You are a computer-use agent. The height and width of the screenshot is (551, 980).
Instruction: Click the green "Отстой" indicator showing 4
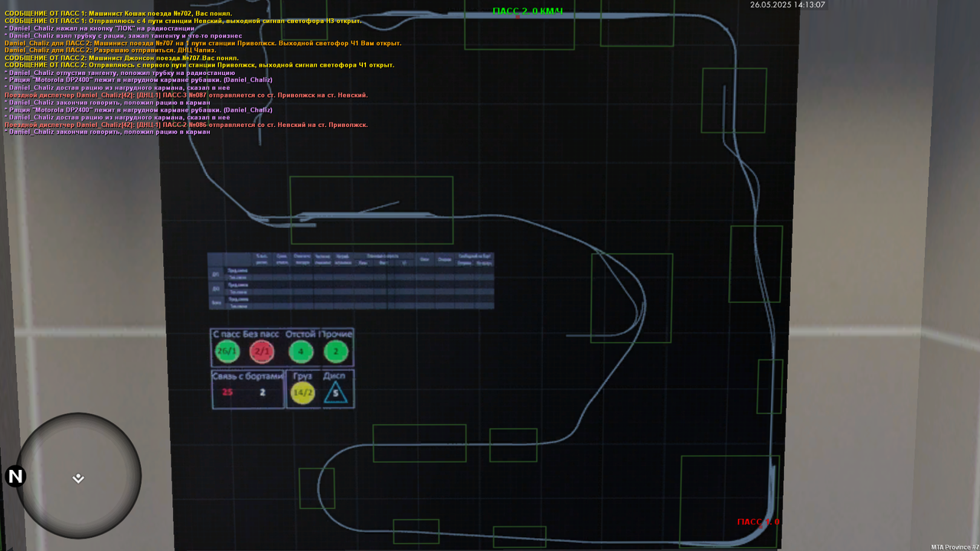[x=301, y=352]
